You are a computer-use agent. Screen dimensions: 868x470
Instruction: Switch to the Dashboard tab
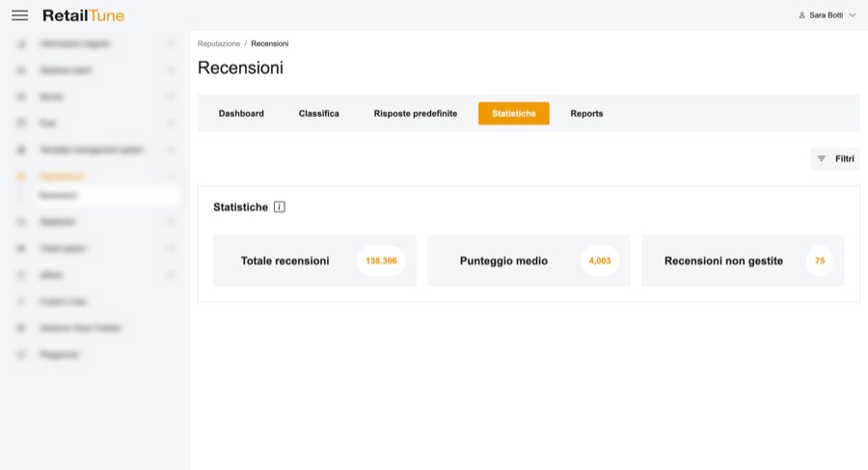coord(241,114)
